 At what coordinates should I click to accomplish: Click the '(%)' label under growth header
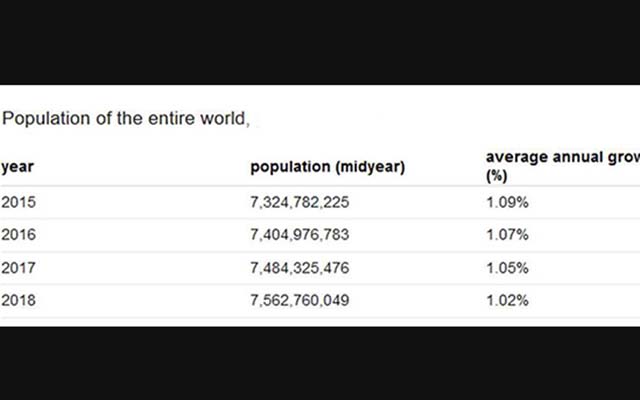coord(496,176)
